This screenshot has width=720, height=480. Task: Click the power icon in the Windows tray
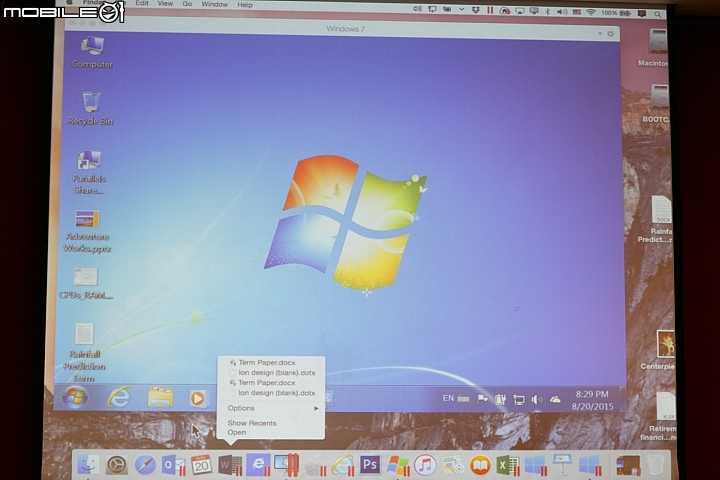pos(500,400)
